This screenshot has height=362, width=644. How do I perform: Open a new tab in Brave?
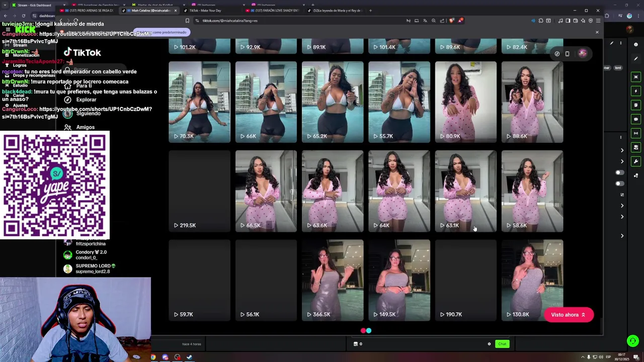pos(370,11)
